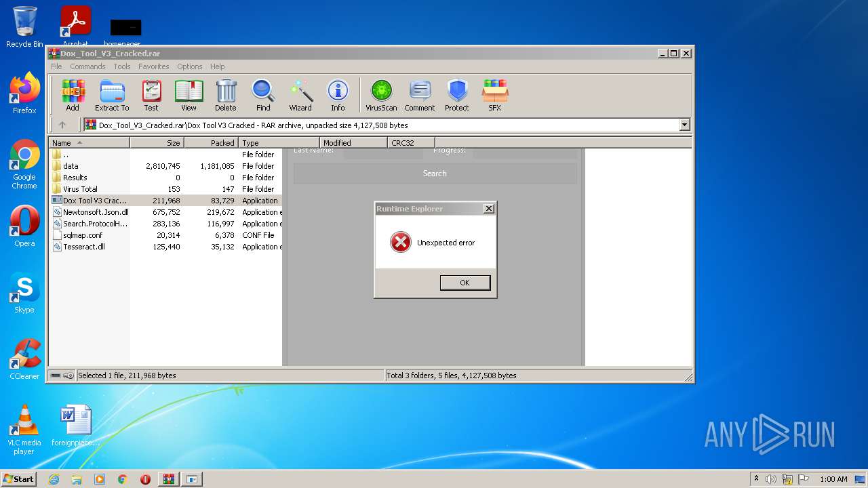Viewport: 868px width, 488px height.
Task: Select the Search.ProtocolH file row
Action: pyautogui.click(x=165, y=224)
